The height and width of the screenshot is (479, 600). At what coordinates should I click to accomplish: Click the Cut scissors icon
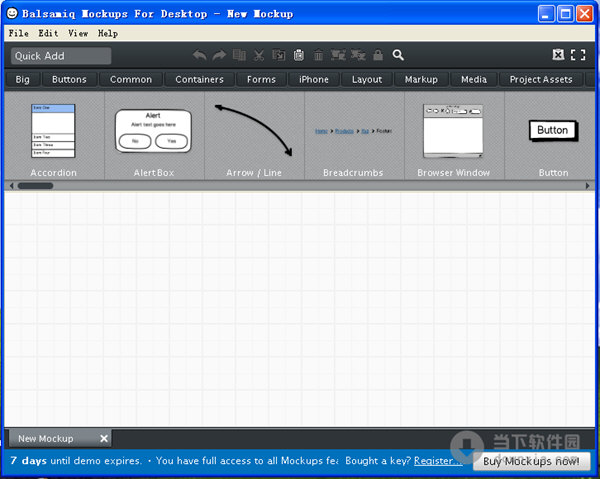click(x=259, y=55)
